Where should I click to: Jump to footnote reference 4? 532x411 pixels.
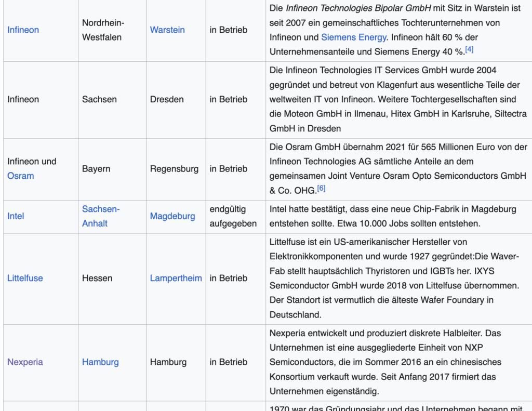[469, 49]
